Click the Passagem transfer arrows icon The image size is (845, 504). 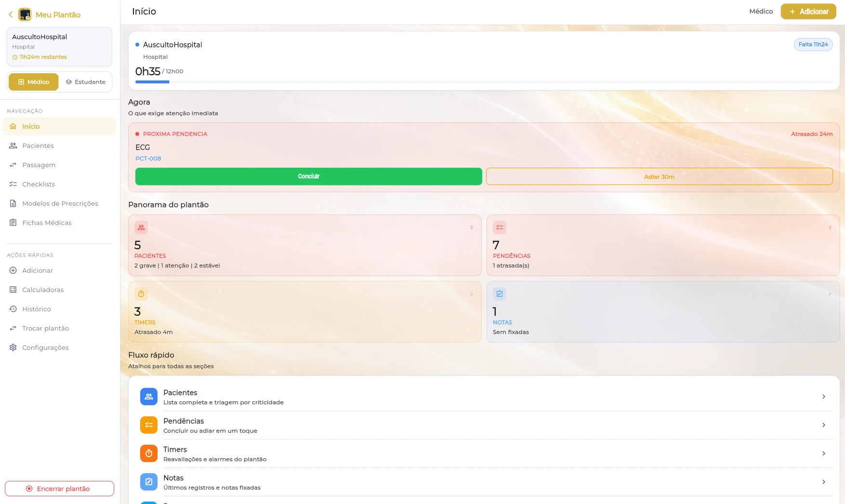tap(13, 165)
